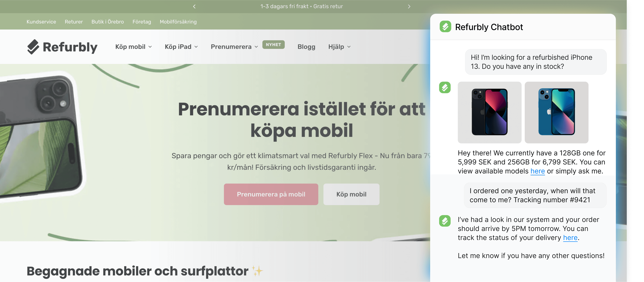Click the Refurbly logo checkmark icon
644x282 pixels.
click(x=33, y=47)
